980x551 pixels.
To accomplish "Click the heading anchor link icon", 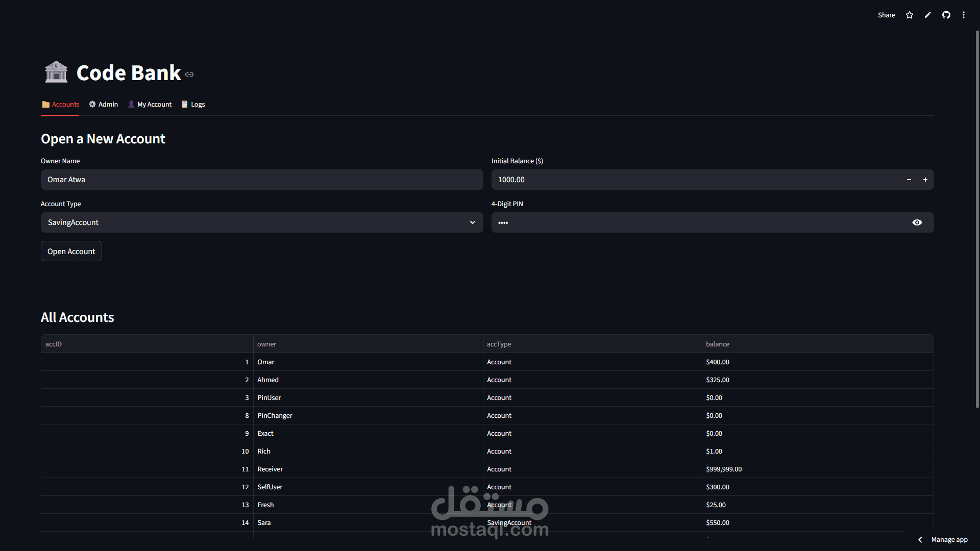I will (189, 74).
